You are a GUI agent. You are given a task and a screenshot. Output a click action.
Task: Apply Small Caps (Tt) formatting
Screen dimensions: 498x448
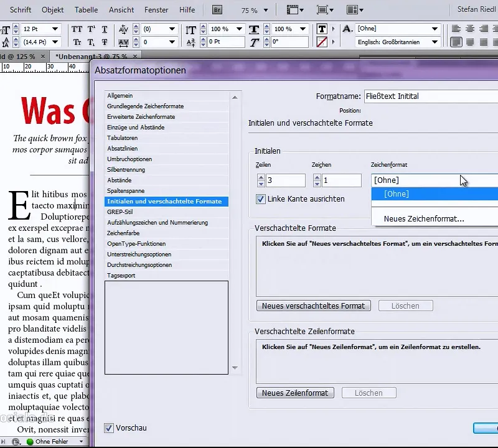point(77,42)
